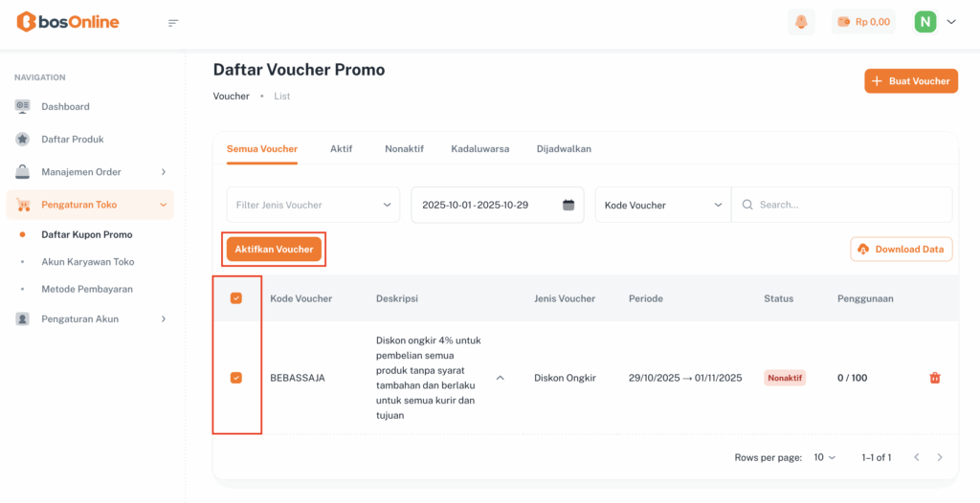This screenshot has height=503, width=980.
Task: Click the voucher Search input field
Action: [847, 205]
